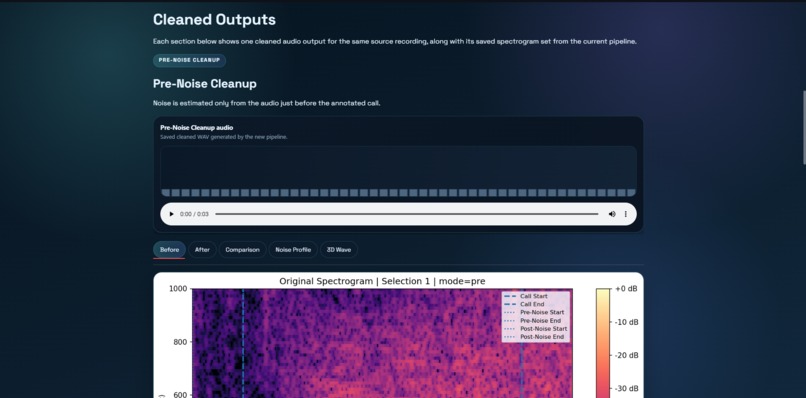The height and width of the screenshot is (398, 806).
Task: Click the Post-Noise End legend entry
Action: tap(534, 337)
